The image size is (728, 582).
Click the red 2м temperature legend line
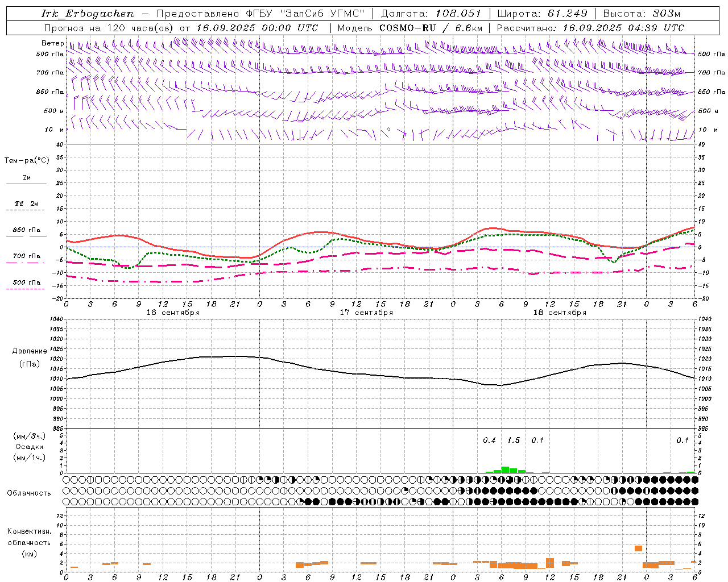point(26,184)
